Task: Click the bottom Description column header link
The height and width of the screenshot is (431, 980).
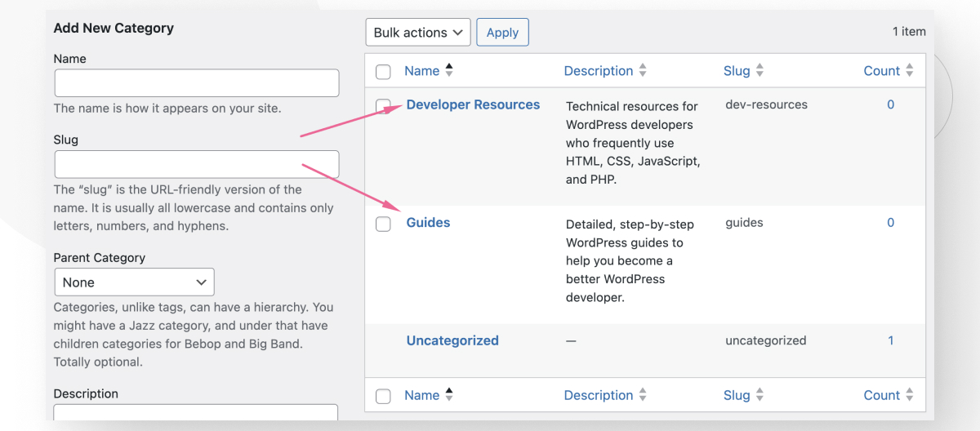Action: [599, 395]
